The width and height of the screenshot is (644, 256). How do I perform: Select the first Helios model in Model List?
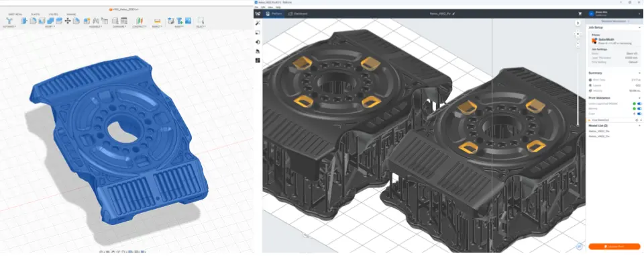pos(599,131)
